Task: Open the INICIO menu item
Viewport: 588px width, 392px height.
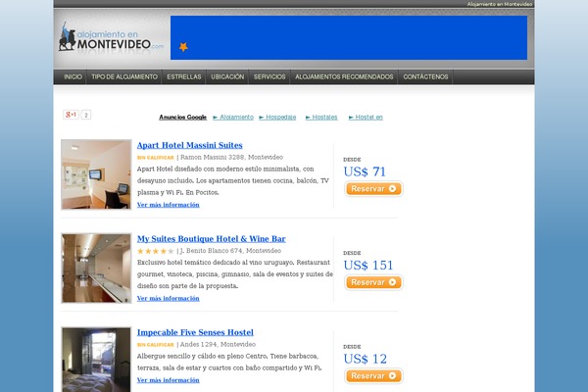Action: click(x=73, y=76)
